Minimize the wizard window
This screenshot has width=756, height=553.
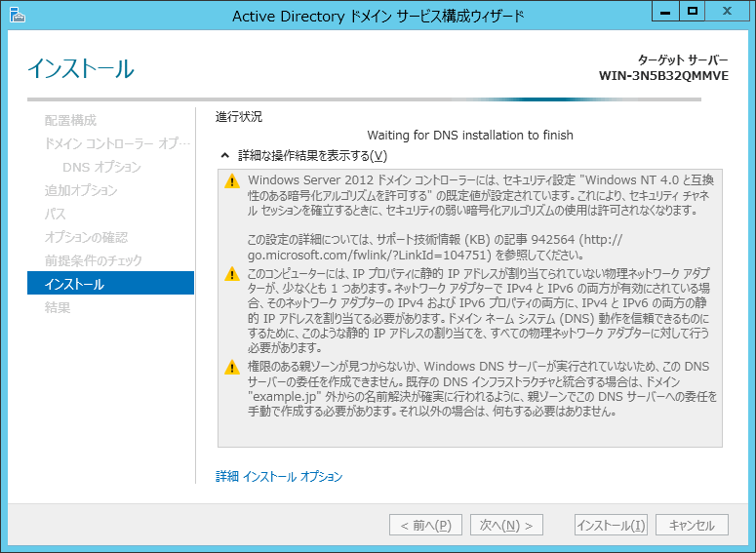[665, 11]
